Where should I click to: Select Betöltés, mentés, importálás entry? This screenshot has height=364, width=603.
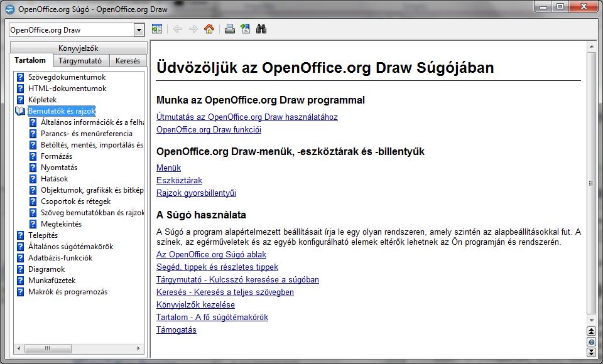click(92, 145)
